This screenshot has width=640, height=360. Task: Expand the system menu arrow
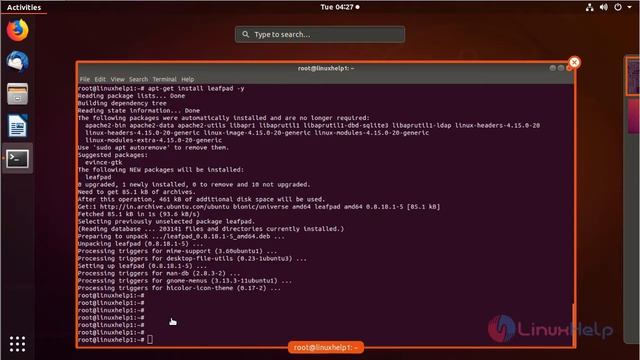(x=630, y=7)
